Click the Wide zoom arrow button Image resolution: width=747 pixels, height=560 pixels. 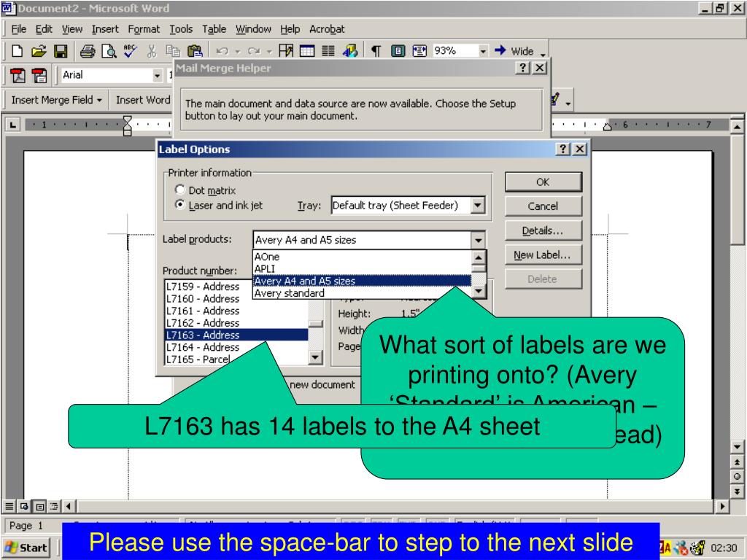click(514, 51)
